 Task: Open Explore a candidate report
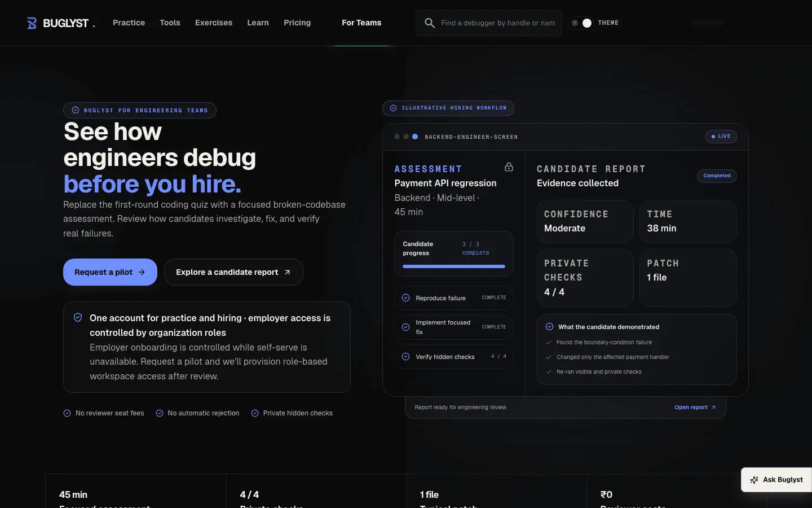coord(233,272)
